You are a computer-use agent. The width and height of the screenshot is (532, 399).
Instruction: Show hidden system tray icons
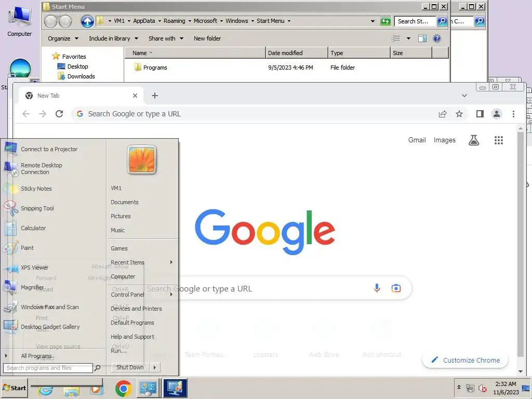coord(459,387)
